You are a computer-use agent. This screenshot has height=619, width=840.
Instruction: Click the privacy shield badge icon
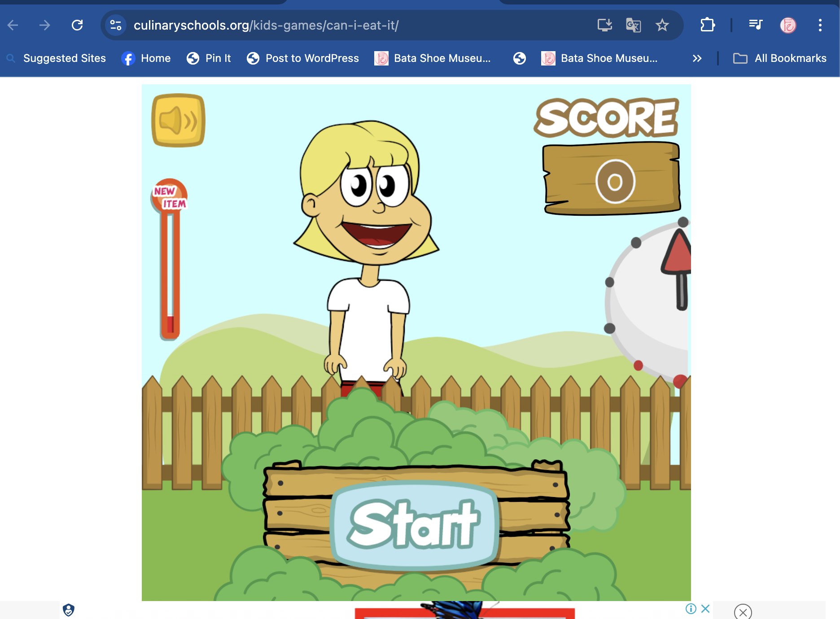tap(69, 610)
